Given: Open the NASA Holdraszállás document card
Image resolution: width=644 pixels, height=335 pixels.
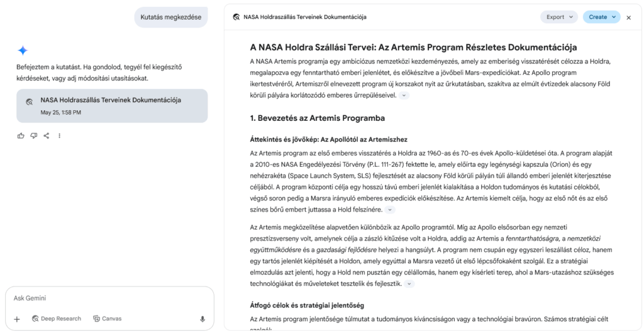Looking at the screenshot, I should (x=112, y=106).
